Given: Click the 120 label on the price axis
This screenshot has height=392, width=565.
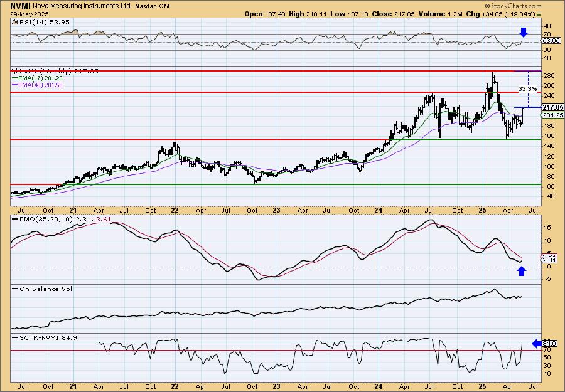Looking at the screenshot, I should pos(549,156).
